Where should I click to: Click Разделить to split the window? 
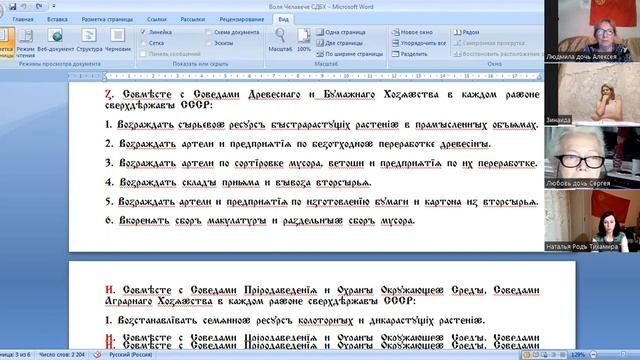pos(409,54)
